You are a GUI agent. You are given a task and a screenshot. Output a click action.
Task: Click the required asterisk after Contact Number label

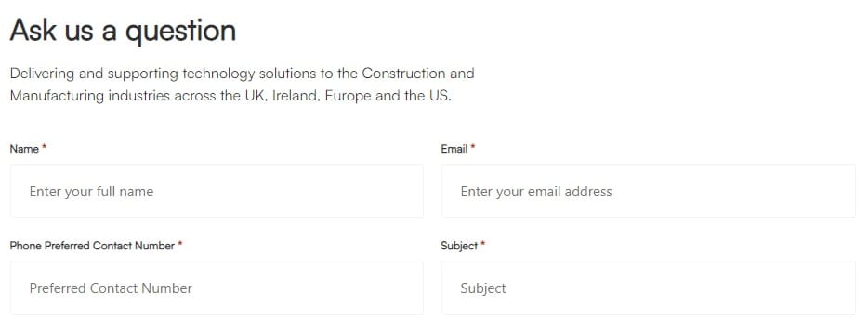(x=180, y=244)
